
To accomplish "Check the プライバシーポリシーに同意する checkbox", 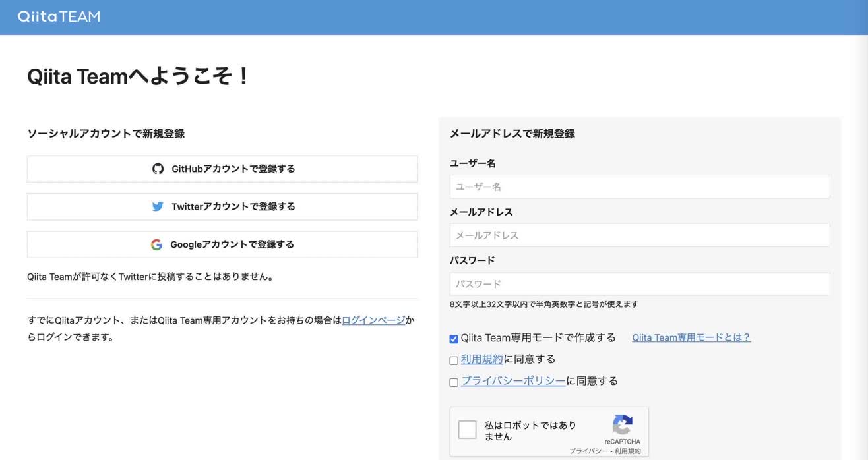I will click(454, 382).
